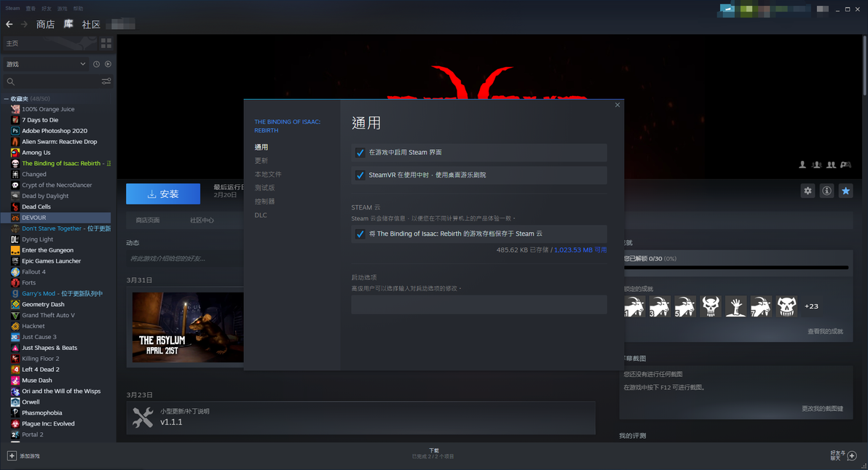
Task: Open the 商店 store tab
Action: [45, 24]
